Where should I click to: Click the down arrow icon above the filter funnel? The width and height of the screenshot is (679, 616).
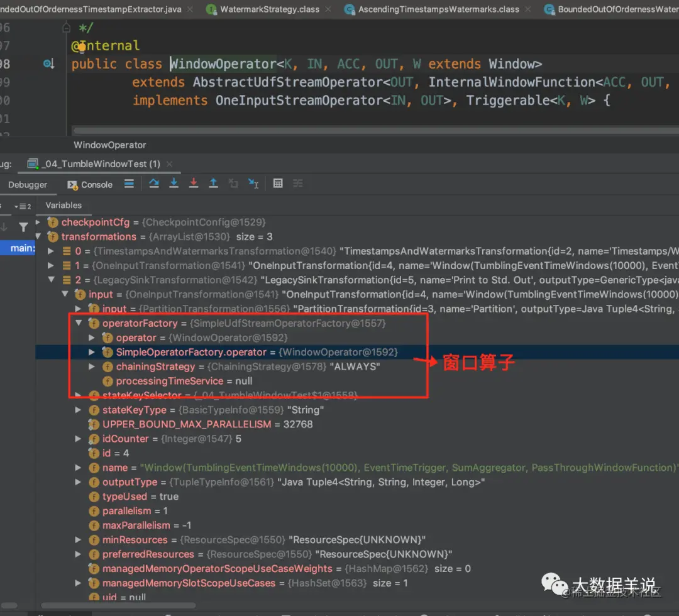4,227
